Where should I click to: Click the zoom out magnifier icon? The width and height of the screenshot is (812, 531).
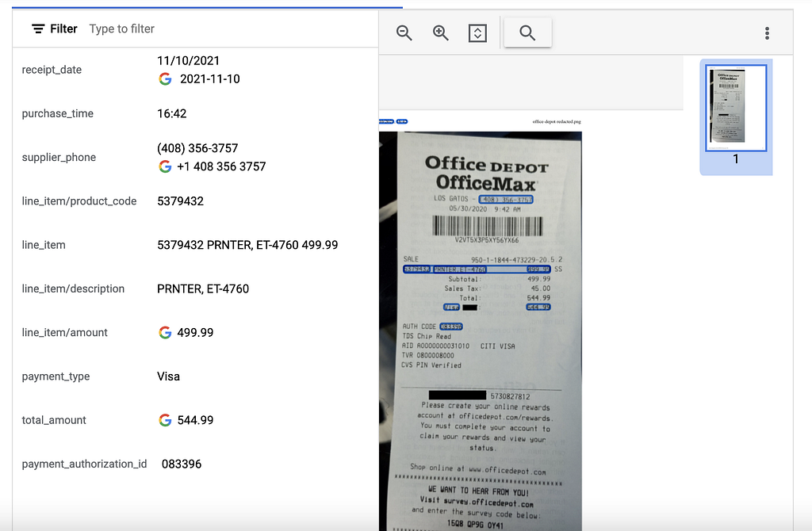click(404, 33)
